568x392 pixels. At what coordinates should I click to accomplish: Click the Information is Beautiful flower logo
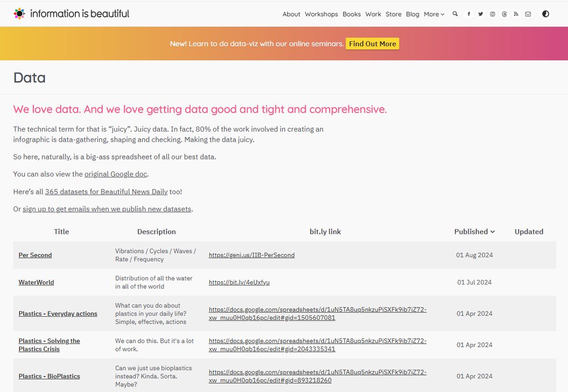point(19,14)
